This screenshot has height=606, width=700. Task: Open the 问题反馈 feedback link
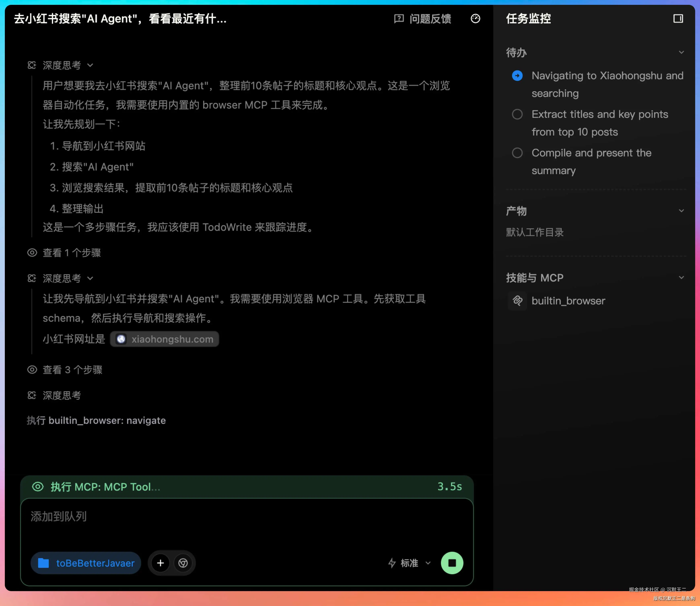point(423,19)
